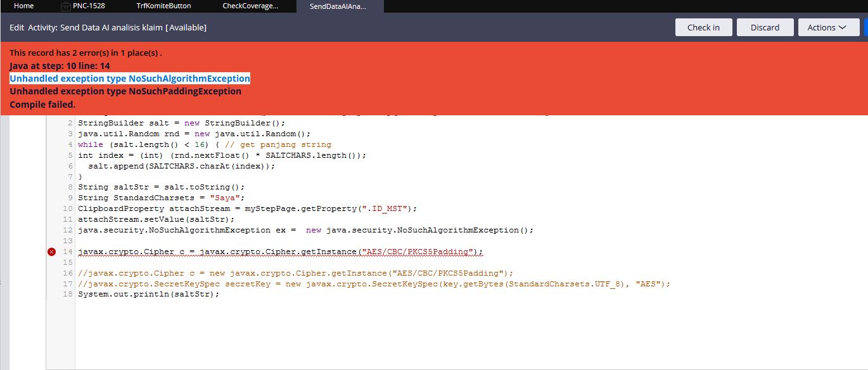This screenshot has width=868, height=370.
Task: Click the Discard button
Action: tap(765, 27)
